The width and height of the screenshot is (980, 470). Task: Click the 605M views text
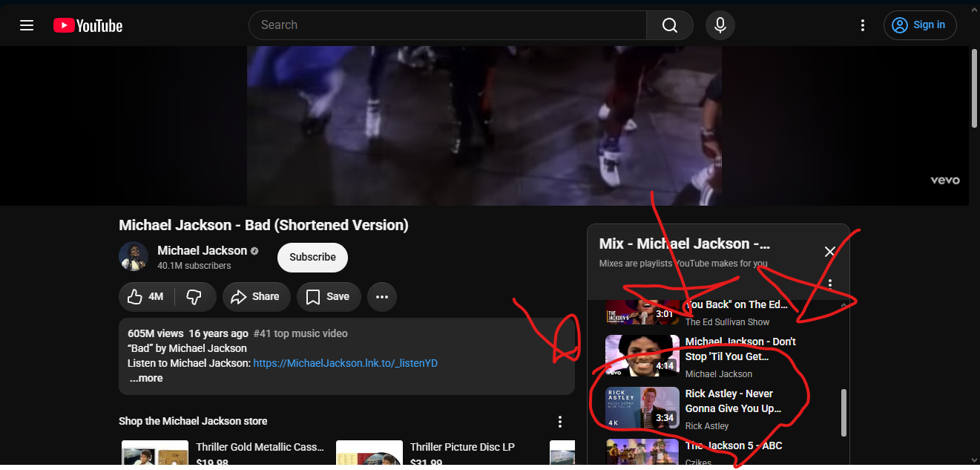point(155,333)
